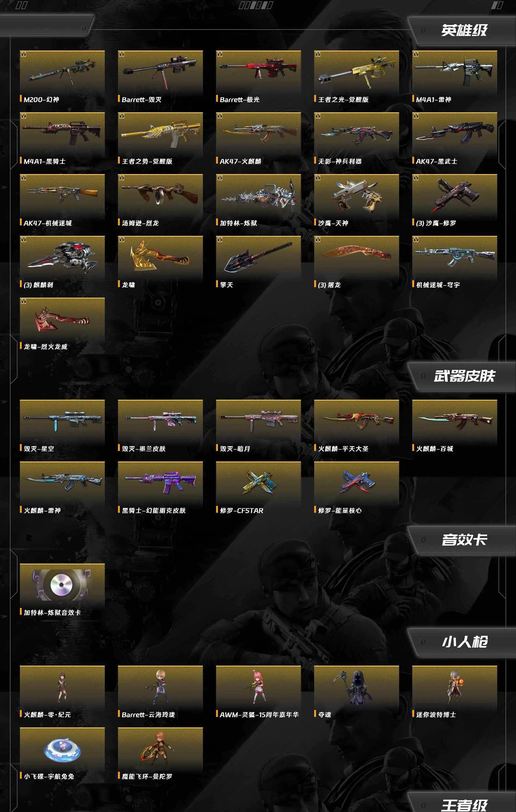Viewport: 516px width, 812px height.
Task: Click the 音效卡 category header
Action: 464,540
